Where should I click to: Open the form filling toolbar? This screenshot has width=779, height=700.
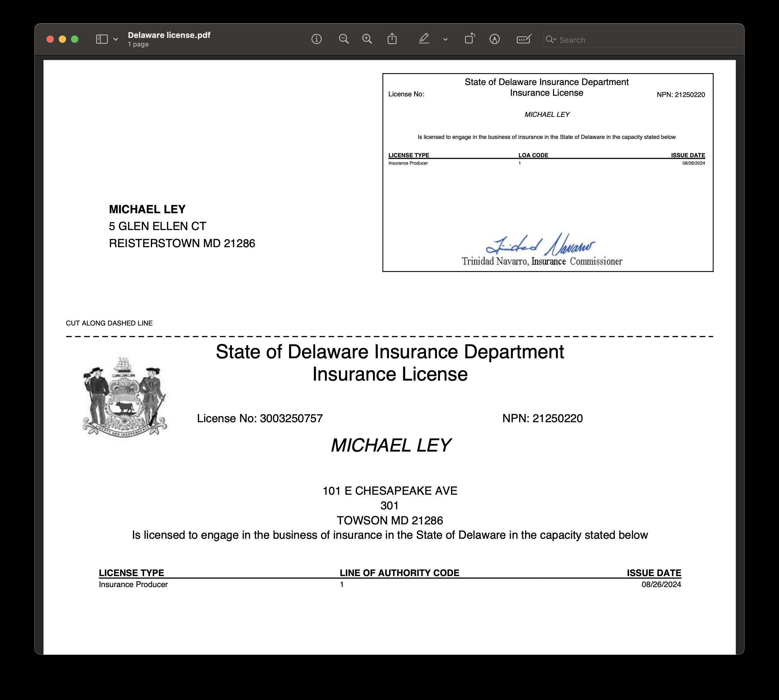pos(524,39)
